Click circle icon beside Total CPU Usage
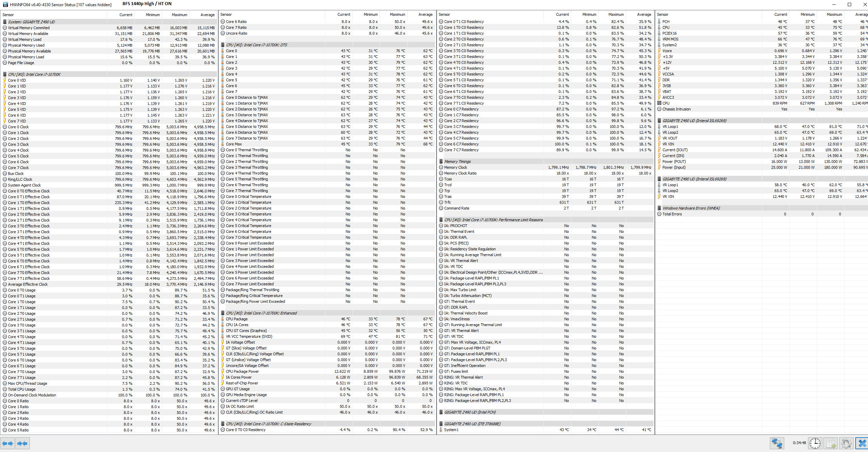868x452 pixels. [x=5, y=389]
